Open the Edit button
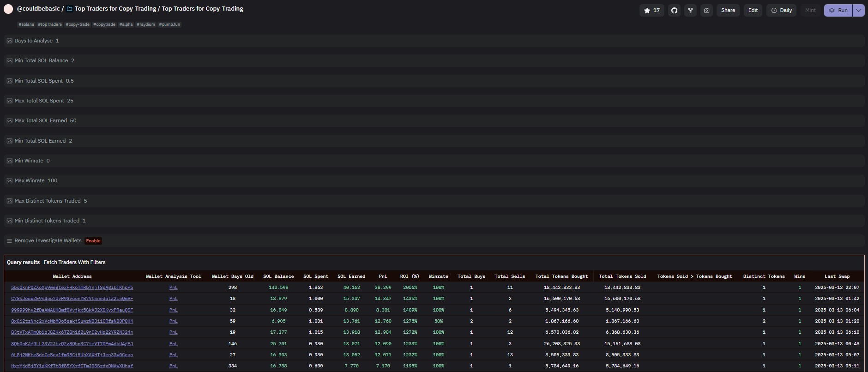868x372 pixels. tap(753, 10)
